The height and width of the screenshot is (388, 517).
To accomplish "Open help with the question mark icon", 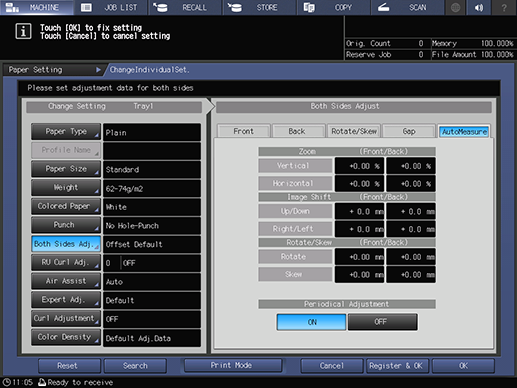I will click(504, 7).
